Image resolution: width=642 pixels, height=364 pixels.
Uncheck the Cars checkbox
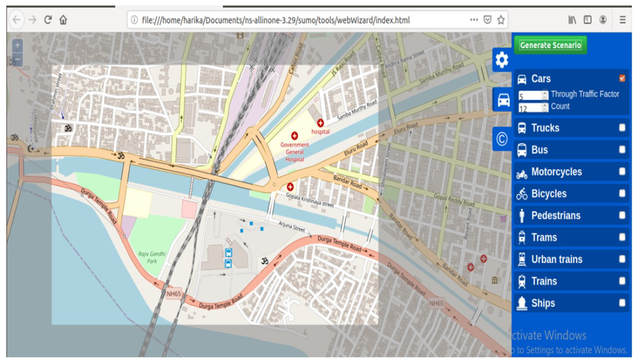[x=622, y=78]
